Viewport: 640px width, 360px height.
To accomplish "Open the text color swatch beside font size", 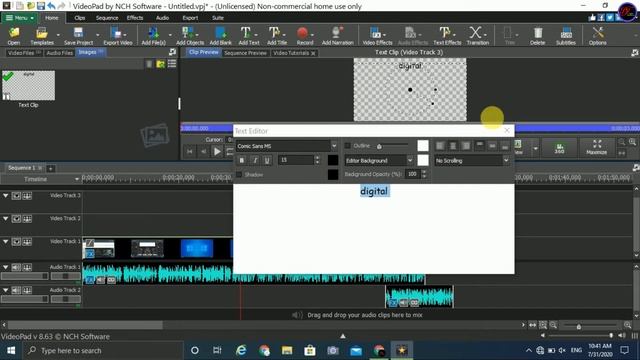I will click(x=333, y=160).
